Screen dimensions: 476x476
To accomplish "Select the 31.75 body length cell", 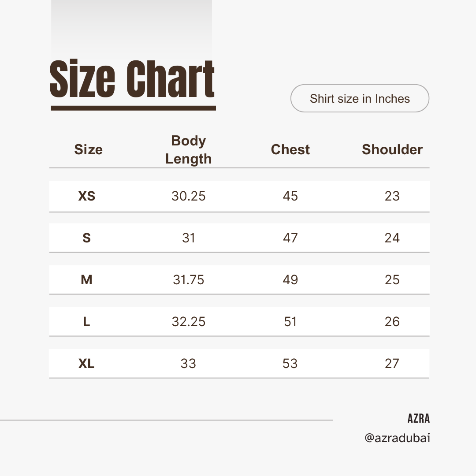I will click(x=189, y=280).
